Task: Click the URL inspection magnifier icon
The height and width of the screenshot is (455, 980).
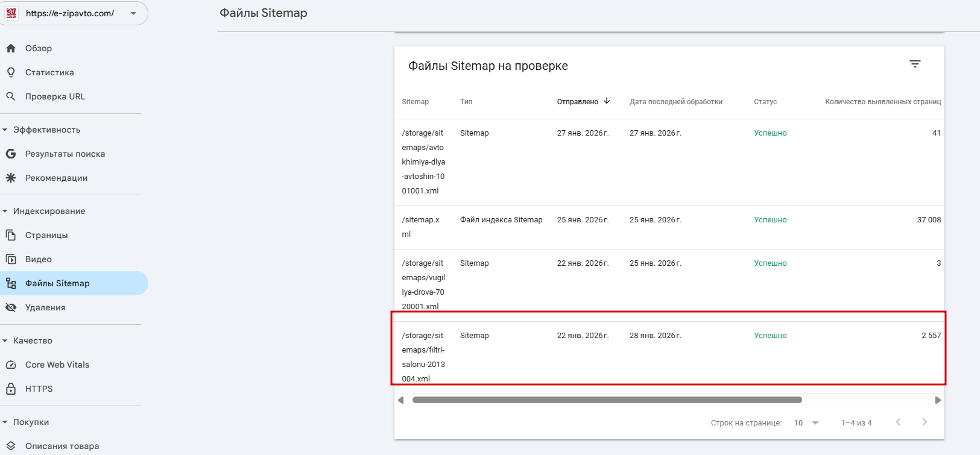Action: [11, 96]
